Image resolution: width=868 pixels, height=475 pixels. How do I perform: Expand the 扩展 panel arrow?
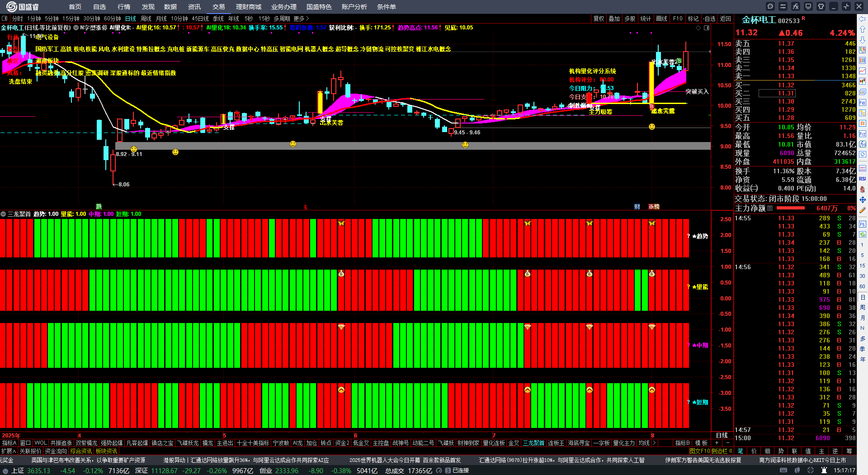click(9, 451)
